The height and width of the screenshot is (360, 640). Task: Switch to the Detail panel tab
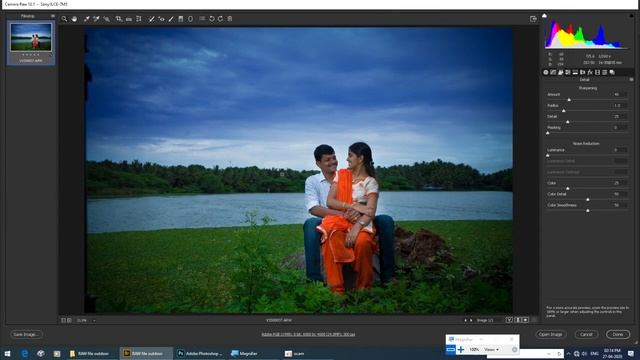tap(560, 72)
